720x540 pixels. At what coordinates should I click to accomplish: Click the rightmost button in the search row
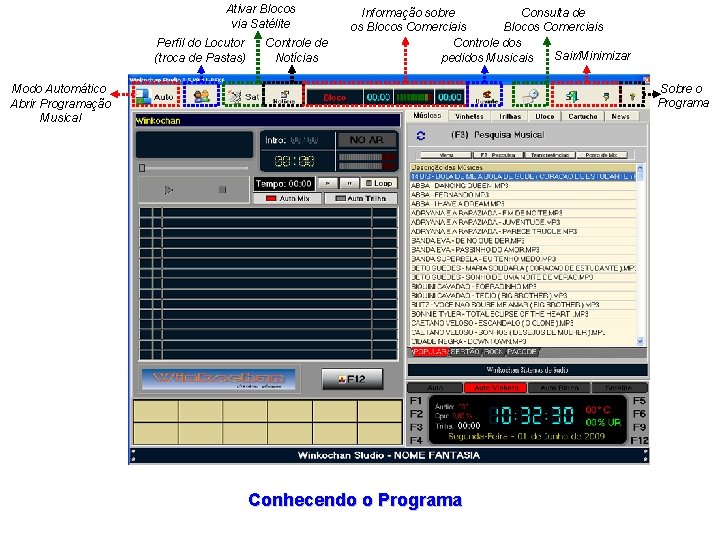click(602, 155)
